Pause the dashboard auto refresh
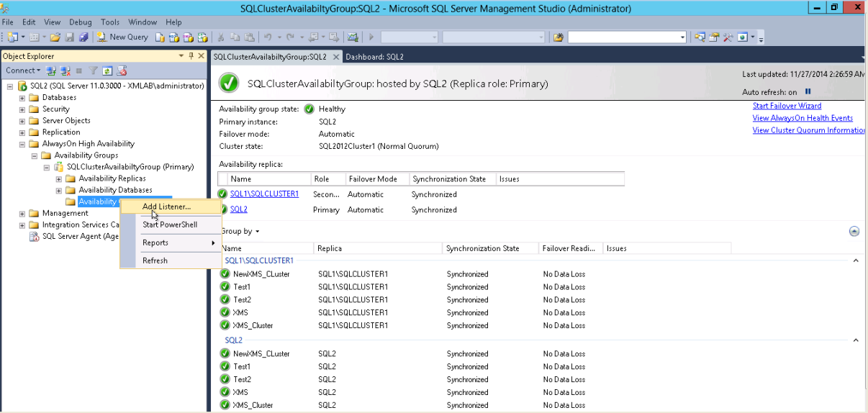The height and width of the screenshot is (413, 868). coord(808,92)
